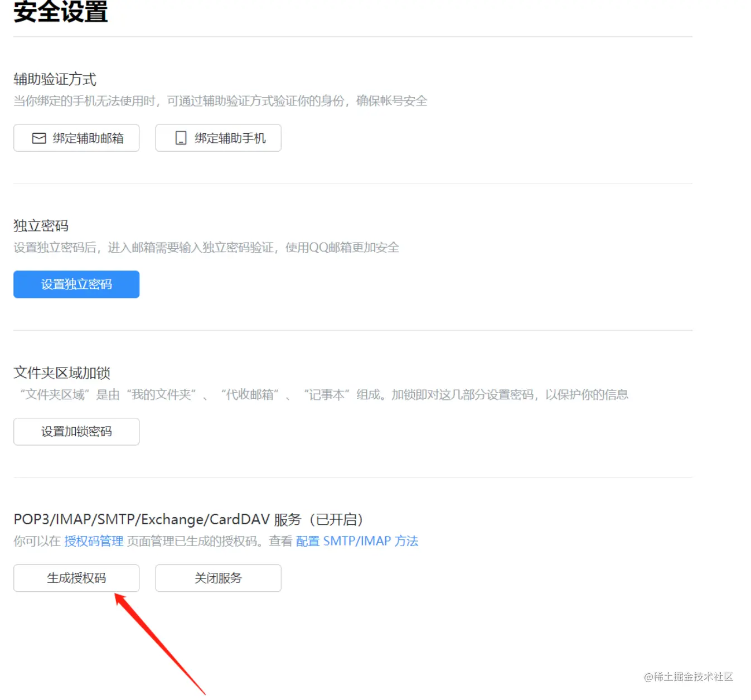Click the 文件夹区域加锁 section title

(x=62, y=373)
